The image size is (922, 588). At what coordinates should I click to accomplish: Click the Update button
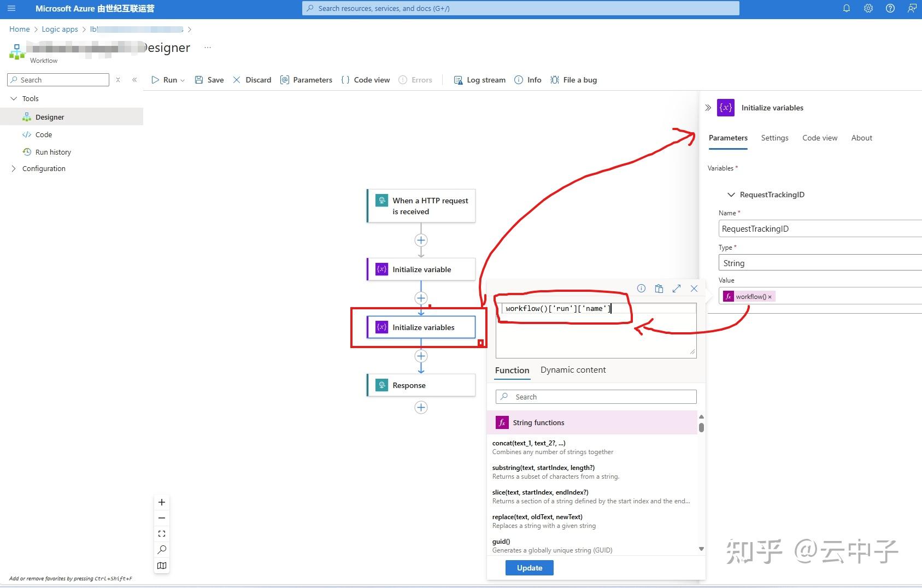click(x=528, y=568)
